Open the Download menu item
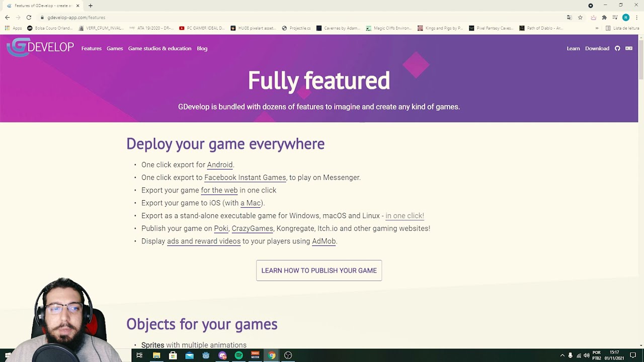The image size is (644, 362). 597,48
